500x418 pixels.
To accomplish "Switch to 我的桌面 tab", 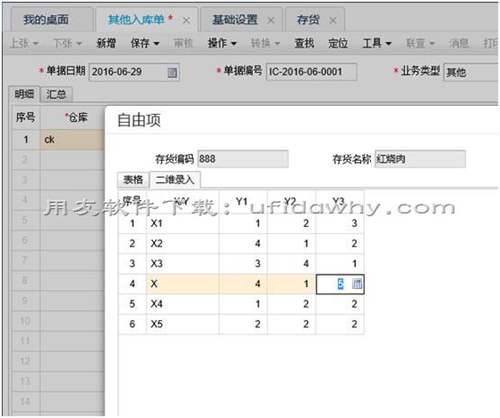I will click(46, 20).
